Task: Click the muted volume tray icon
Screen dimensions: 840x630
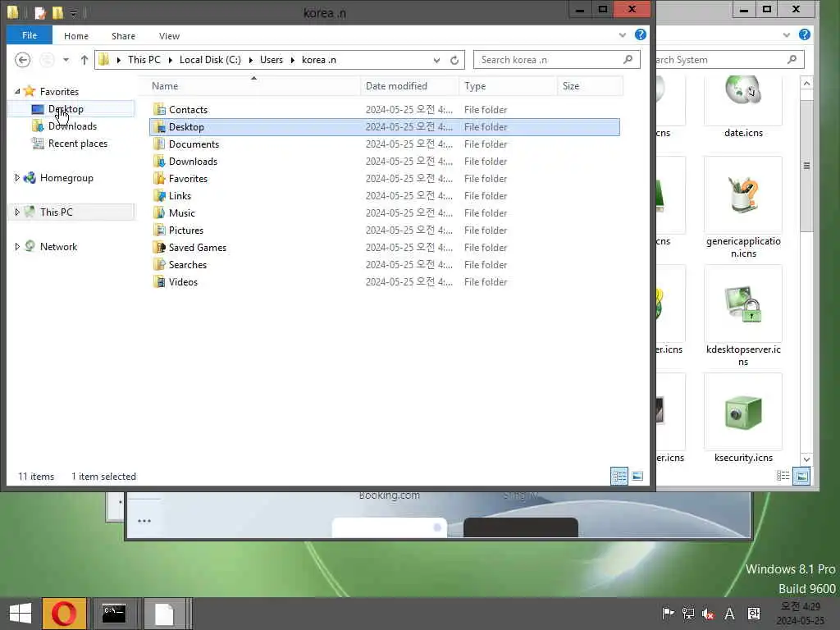Action: click(x=708, y=614)
